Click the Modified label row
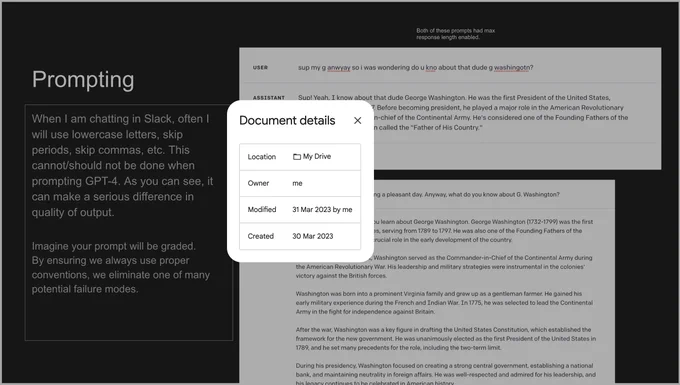 pos(262,209)
